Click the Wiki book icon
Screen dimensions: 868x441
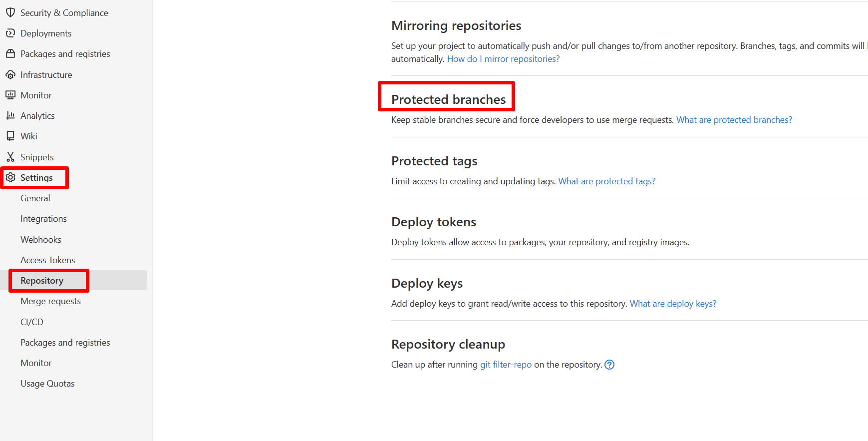pyautogui.click(x=10, y=136)
